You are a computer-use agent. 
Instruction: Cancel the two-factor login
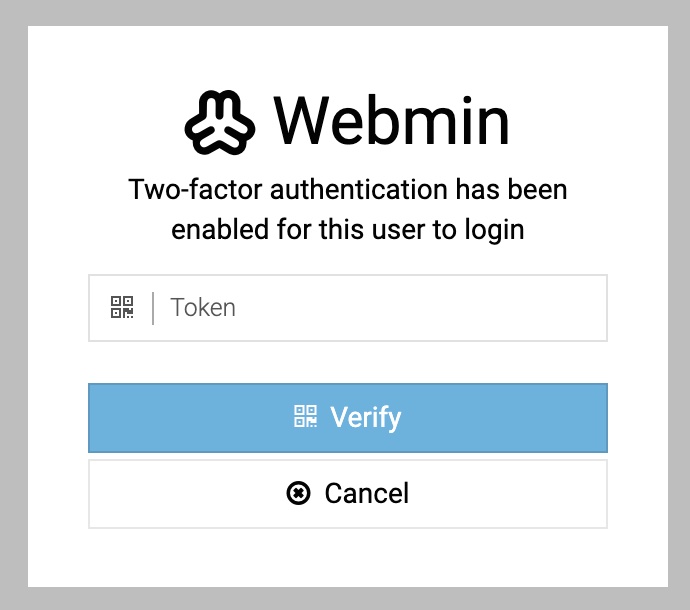coord(348,494)
